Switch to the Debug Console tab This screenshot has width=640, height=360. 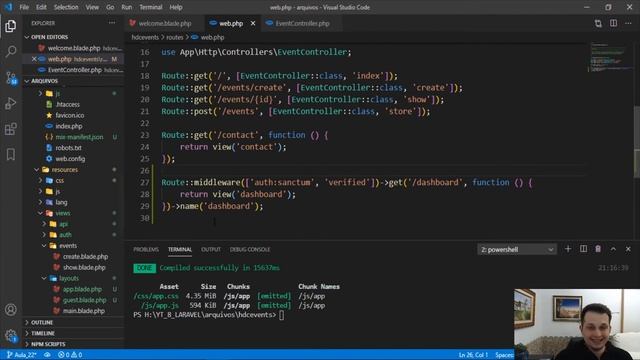tap(250, 249)
